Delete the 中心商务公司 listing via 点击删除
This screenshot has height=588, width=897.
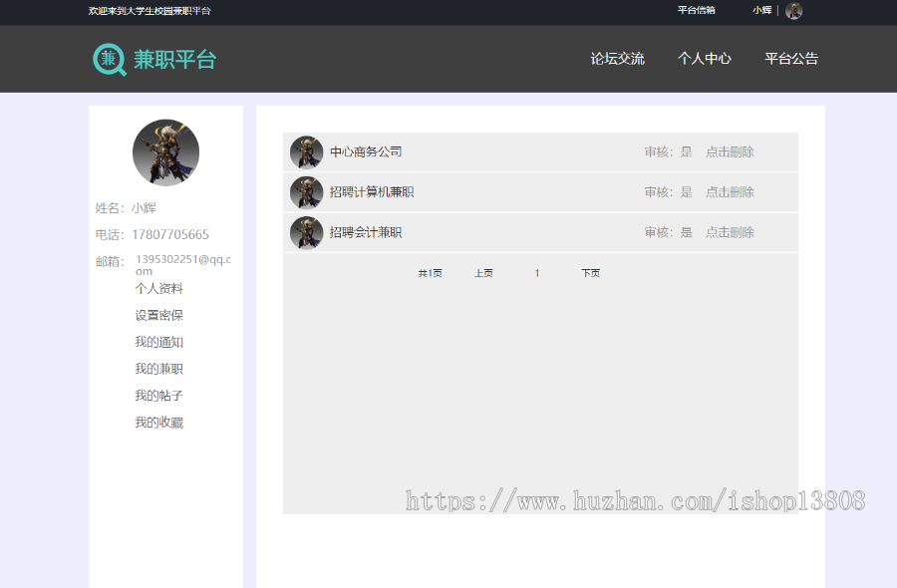click(x=730, y=152)
